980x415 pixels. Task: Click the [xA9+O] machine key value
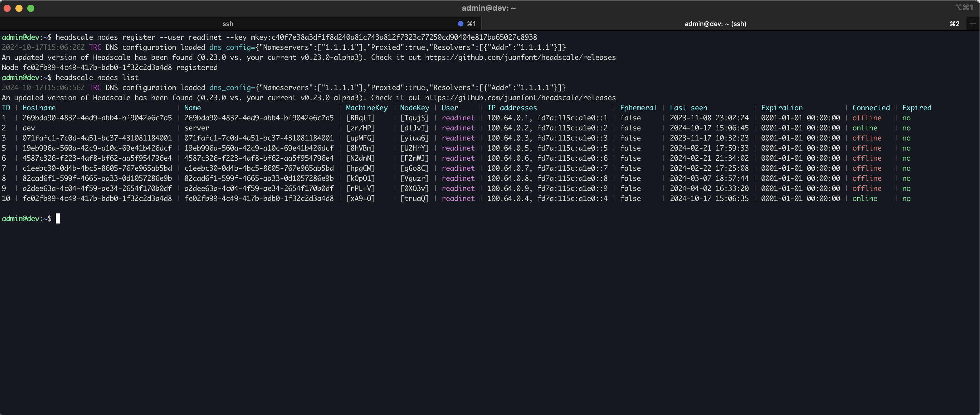360,199
